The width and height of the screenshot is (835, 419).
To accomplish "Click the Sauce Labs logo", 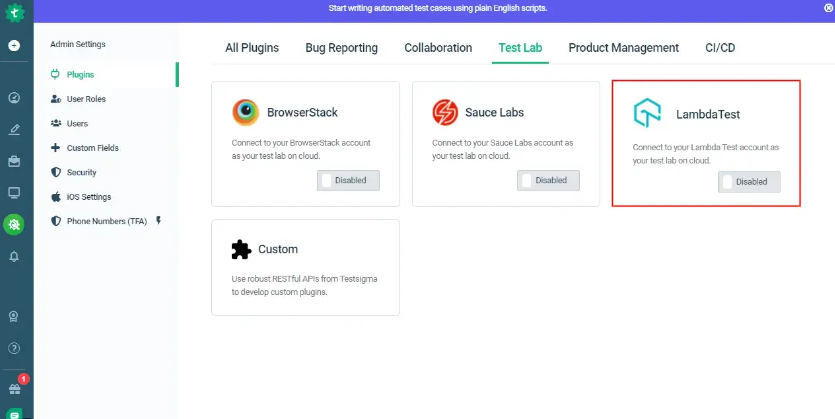I will tap(445, 112).
